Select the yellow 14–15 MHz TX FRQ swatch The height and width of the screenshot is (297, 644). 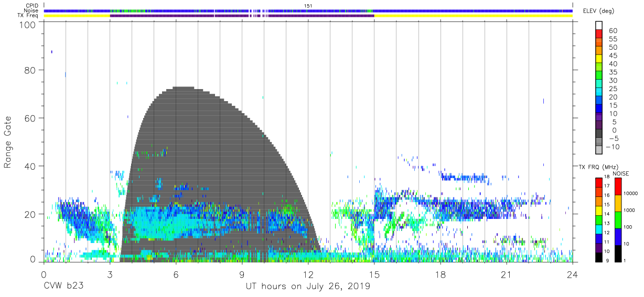coord(599,210)
